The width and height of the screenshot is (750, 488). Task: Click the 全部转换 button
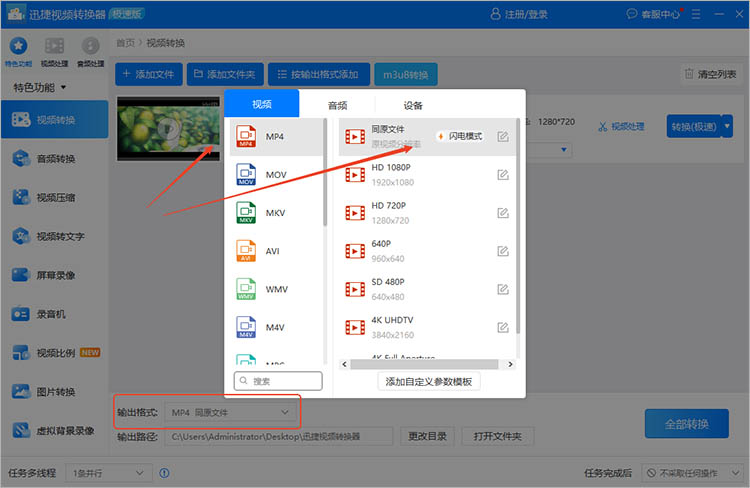click(686, 424)
